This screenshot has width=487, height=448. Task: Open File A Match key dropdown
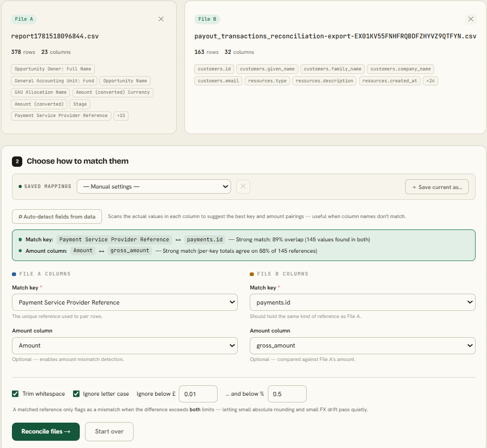(125, 302)
